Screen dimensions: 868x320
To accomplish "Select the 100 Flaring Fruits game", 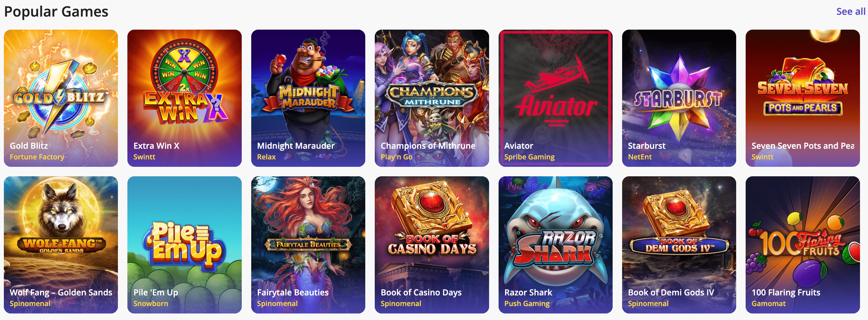I will click(x=803, y=245).
